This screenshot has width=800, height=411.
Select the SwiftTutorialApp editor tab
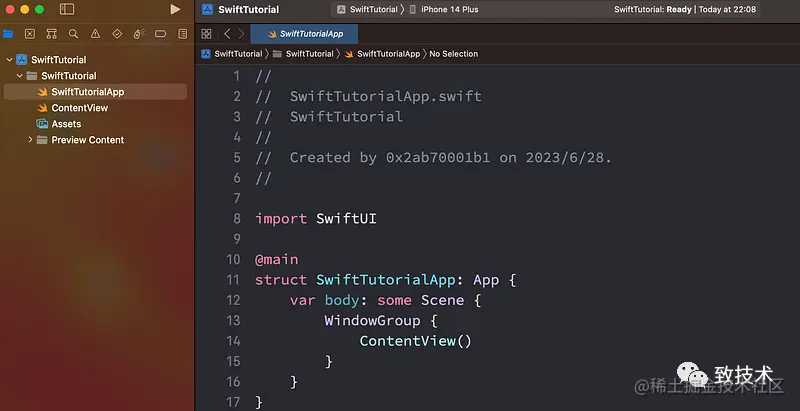tap(304, 34)
